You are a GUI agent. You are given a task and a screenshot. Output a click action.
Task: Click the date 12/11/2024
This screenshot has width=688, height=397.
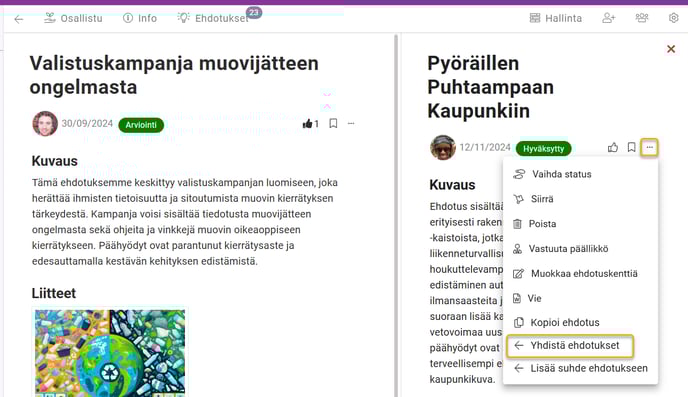click(485, 147)
